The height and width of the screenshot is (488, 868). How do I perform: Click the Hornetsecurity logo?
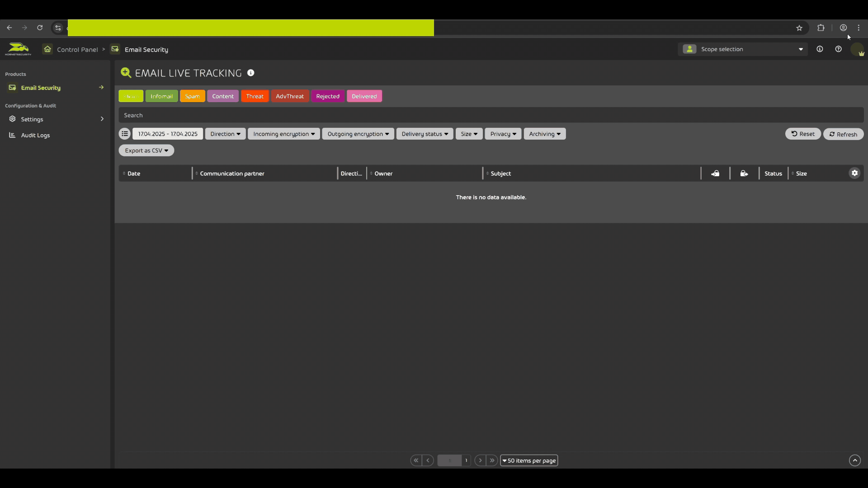pos(18,49)
